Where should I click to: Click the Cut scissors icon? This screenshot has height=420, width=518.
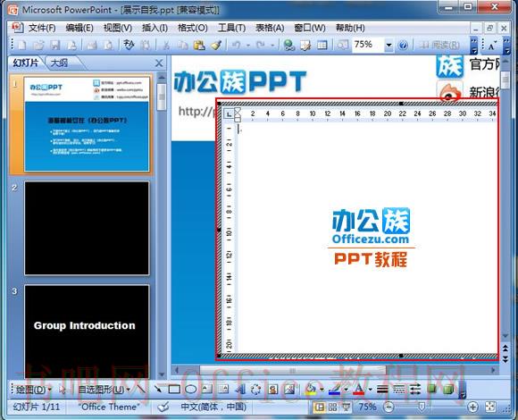click(x=166, y=45)
